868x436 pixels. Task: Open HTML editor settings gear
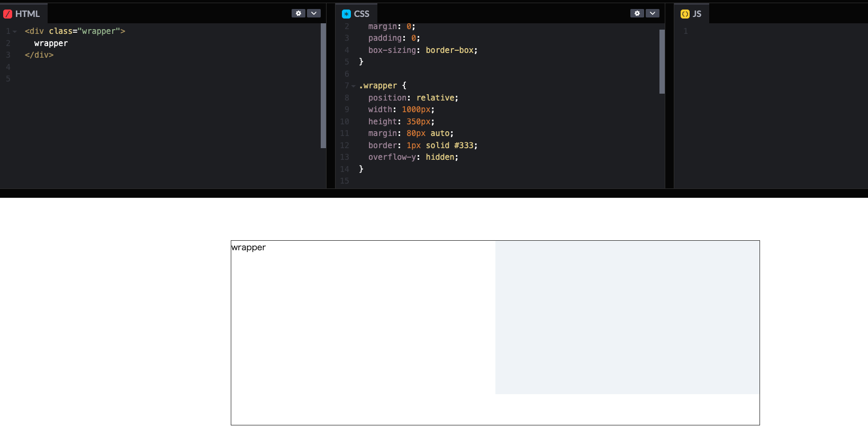point(299,13)
